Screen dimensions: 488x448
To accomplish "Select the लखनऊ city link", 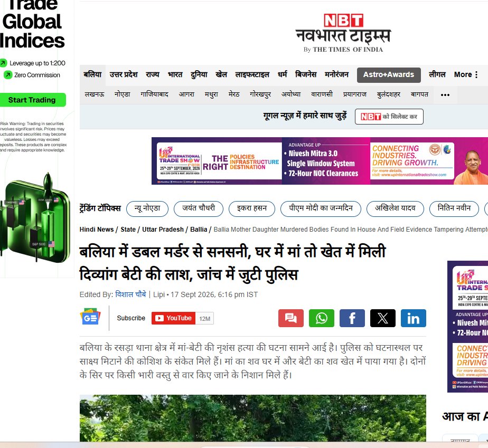I will click(x=95, y=94).
